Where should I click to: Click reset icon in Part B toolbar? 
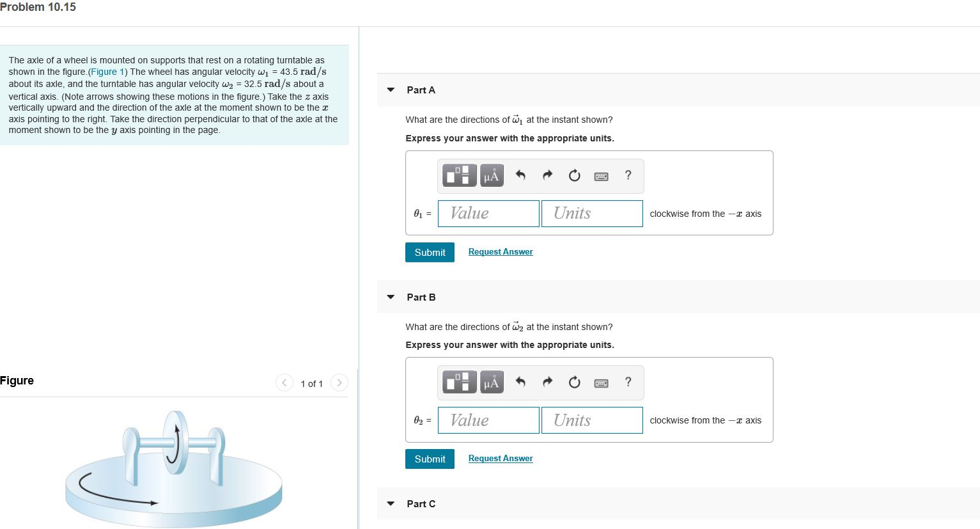tap(574, 382)
